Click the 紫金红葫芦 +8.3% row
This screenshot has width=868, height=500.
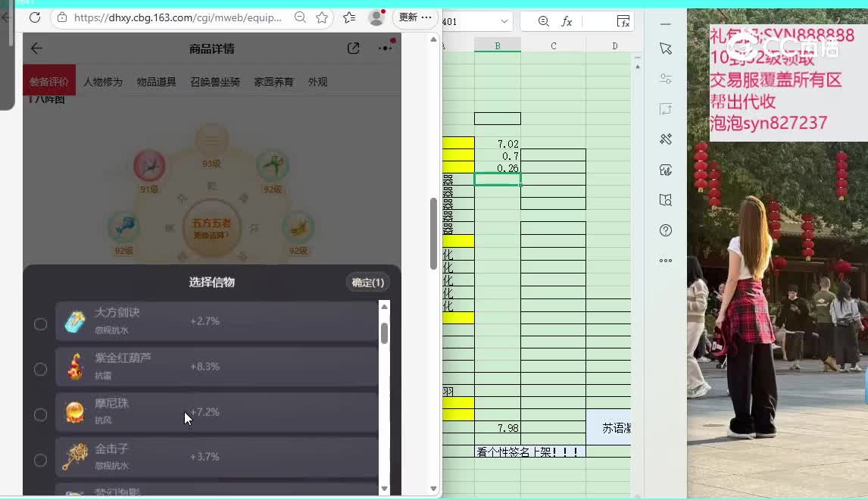pyautogui.click(x=217, y=367)
